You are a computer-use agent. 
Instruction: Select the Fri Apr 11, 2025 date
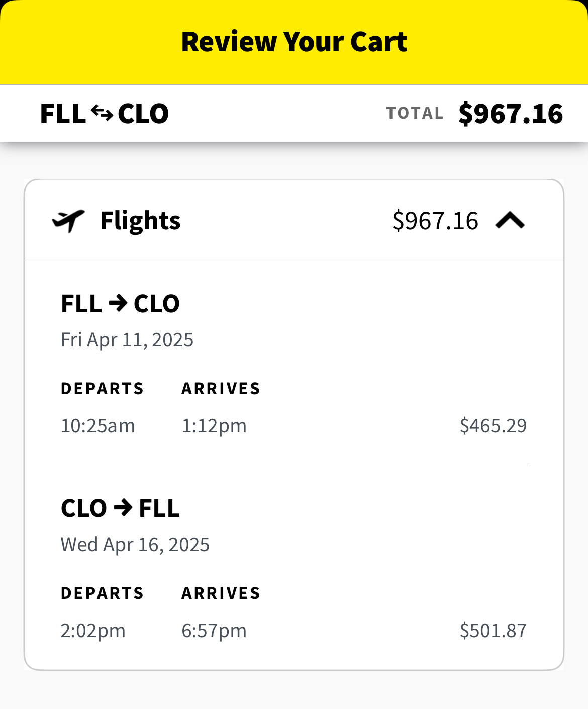(127, 340)
